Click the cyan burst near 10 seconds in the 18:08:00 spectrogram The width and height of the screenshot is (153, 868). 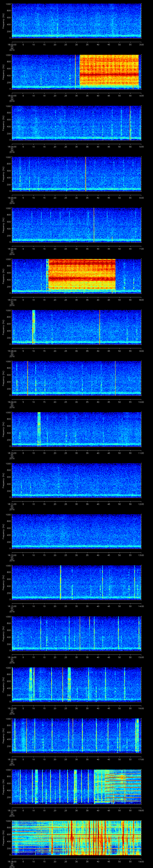(34, 327)
